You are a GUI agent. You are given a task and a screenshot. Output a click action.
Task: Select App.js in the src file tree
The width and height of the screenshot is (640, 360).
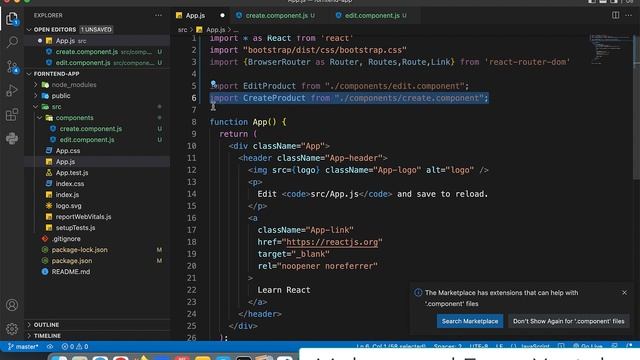tap(97, 162)
